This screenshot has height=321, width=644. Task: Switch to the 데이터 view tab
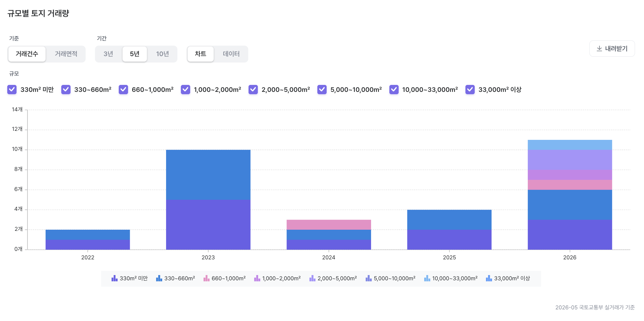click(x=231, y=54)
